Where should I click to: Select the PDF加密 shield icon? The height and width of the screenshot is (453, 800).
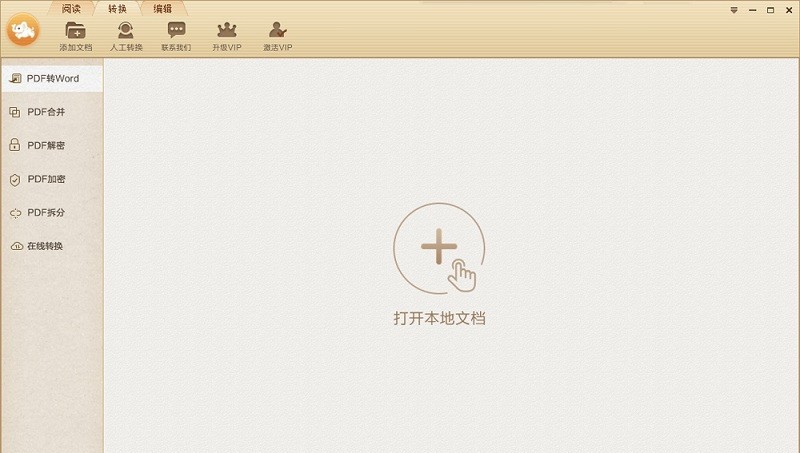15,179
